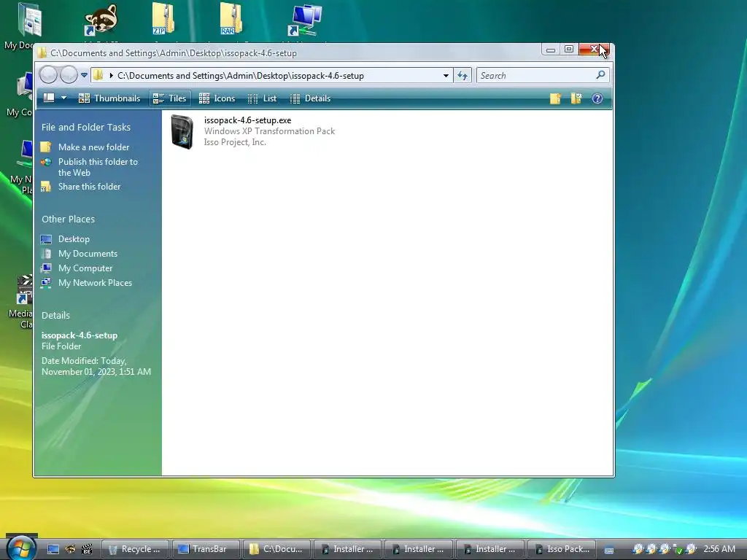Go to Desktop under Other Places
This screenshot has width=747, height=560.
tap(74, 239)
